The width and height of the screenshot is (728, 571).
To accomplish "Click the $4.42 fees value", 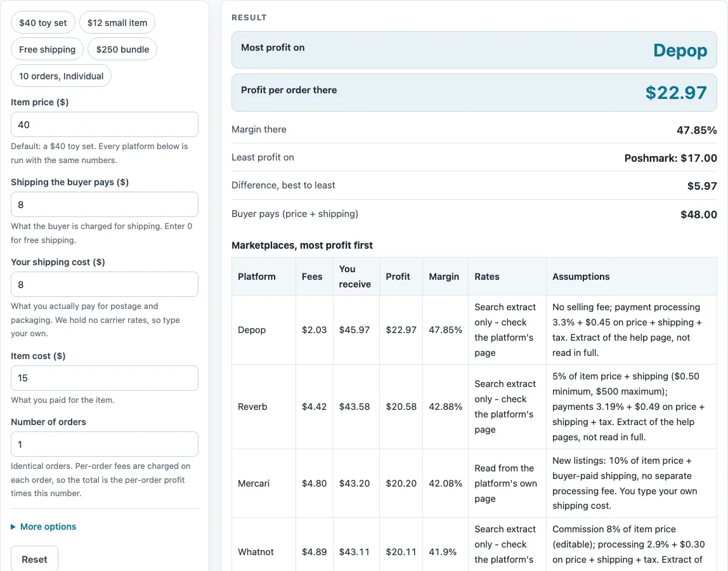I will [x=315, y=407].
